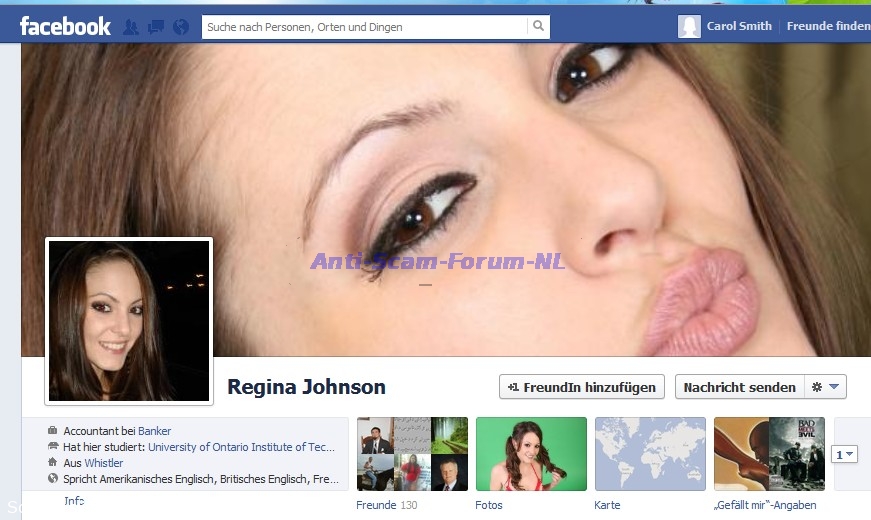Focus the 'Suche nach Personen' search field
The width and height of the screenshot is (871, 520).
click(x=365, y=27)
